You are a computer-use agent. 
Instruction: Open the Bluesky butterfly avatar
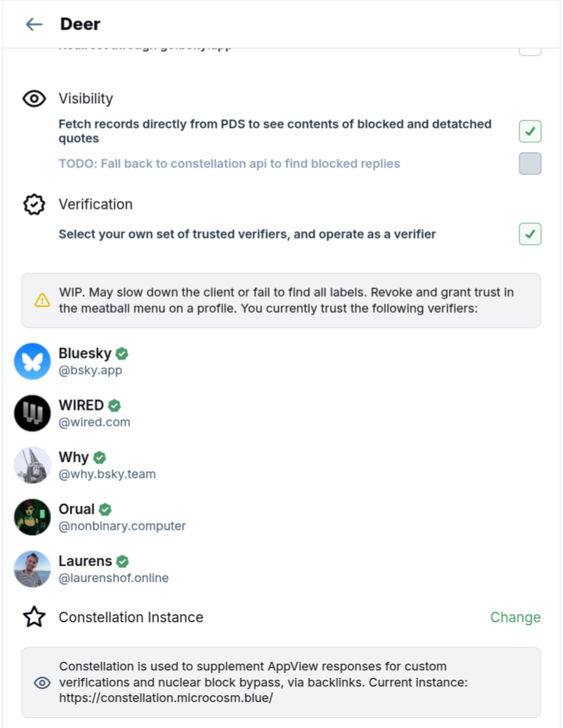pyautogui.click(x=32, y=361)
